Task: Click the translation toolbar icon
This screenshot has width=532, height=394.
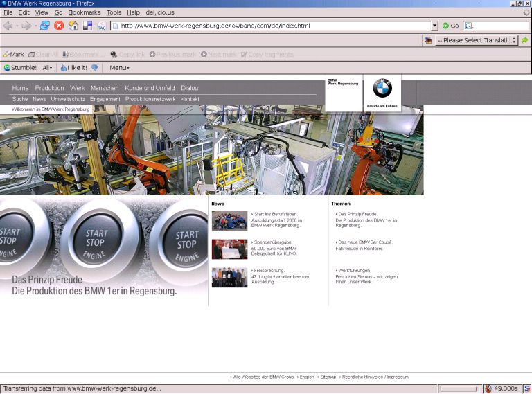Action: pos(428,40)
